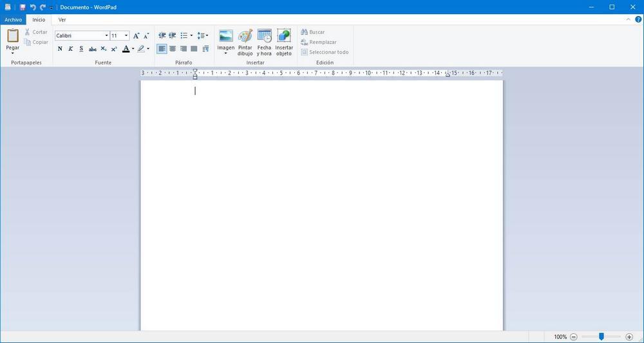Screen dimensions: 644x343
Task: Open the text color dropdown arrow
Action: coord(133,49)
